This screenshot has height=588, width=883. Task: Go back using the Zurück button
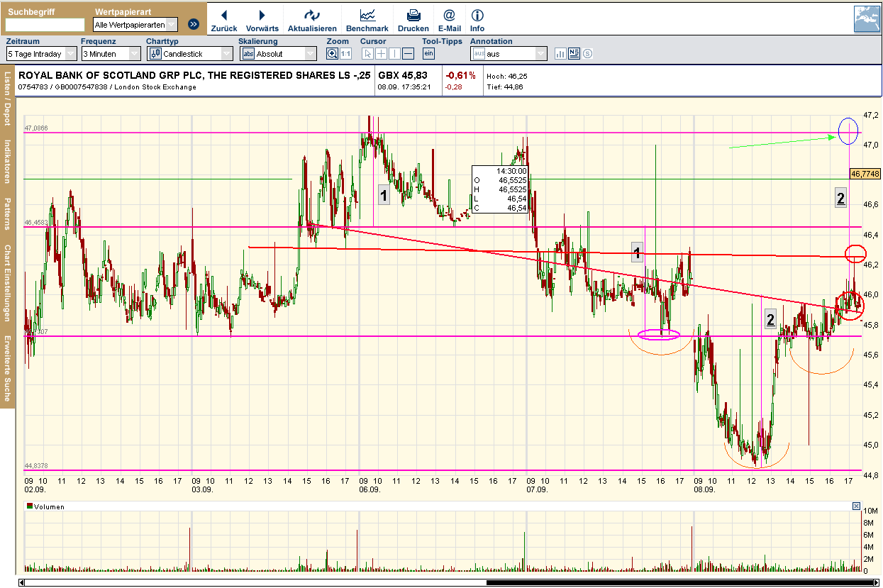tap(223, 18)
